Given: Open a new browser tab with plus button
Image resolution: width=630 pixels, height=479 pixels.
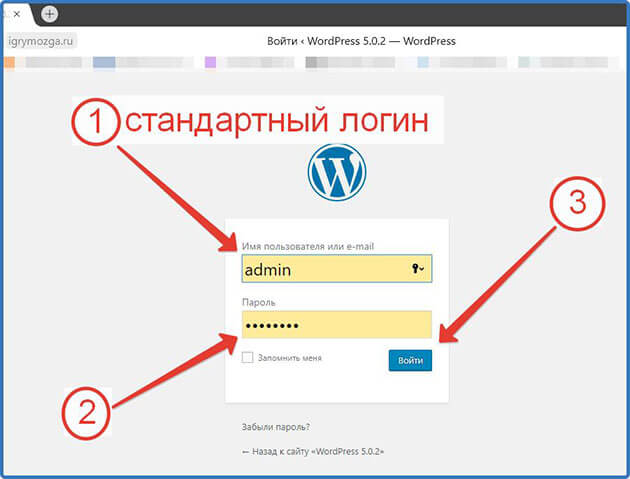Looking at the screenshot, I should pyautogui.click(x=49, y=14).
